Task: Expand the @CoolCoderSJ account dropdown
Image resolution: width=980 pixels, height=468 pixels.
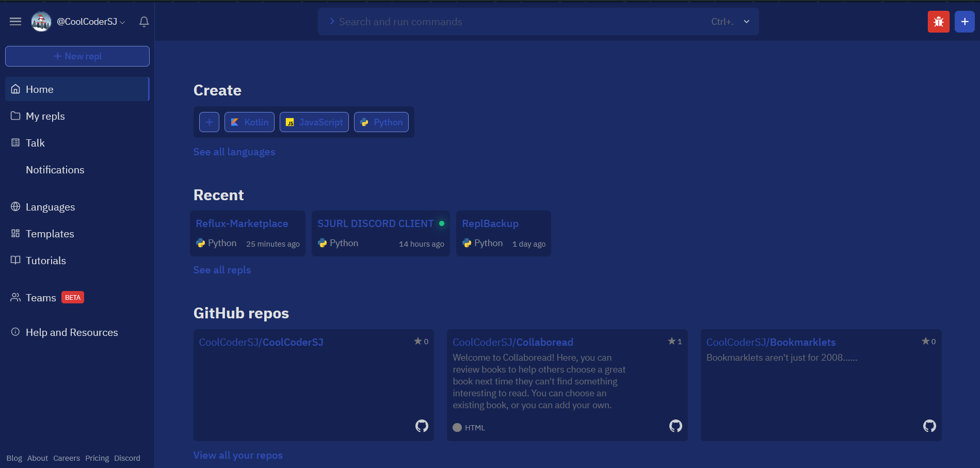Action: (x=91, y=22)
